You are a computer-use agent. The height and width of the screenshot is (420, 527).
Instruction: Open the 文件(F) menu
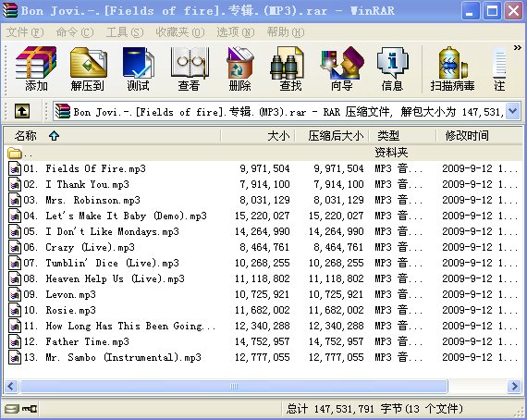[x=25, y=32]
